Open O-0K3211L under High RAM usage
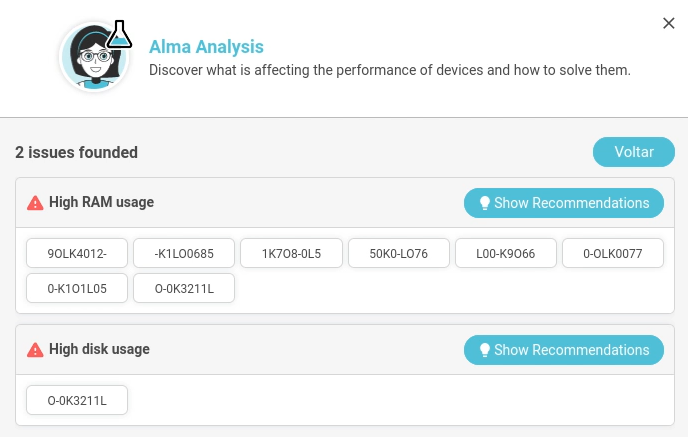 coord(184,288)
